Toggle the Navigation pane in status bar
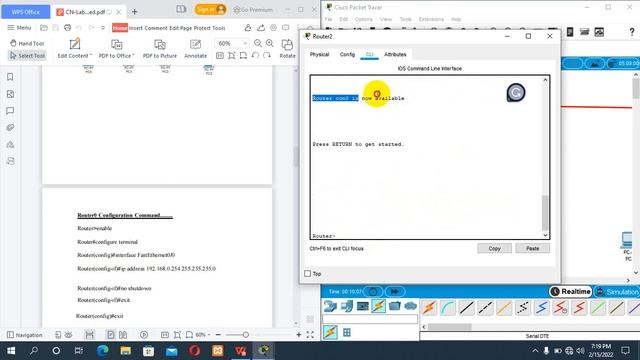The image size is (640, 360). click(x=25, y=335)
